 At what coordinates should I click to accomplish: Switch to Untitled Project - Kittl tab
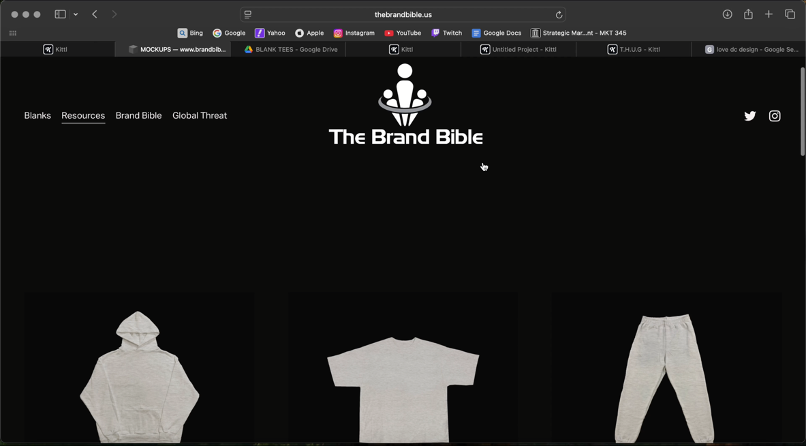pyautogui.click(x=518, y=49)
